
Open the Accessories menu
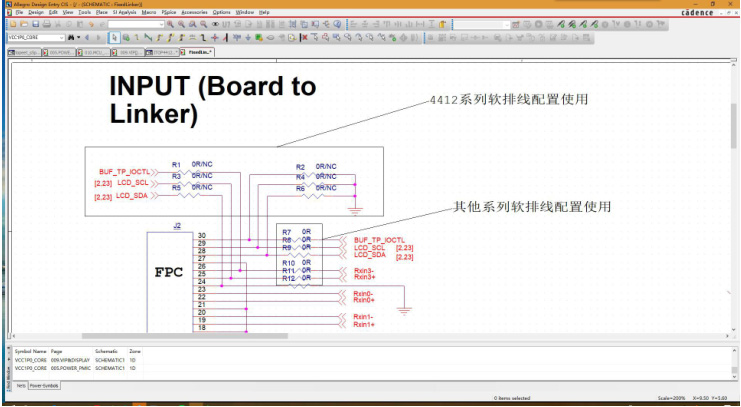(x=194, y=12)
